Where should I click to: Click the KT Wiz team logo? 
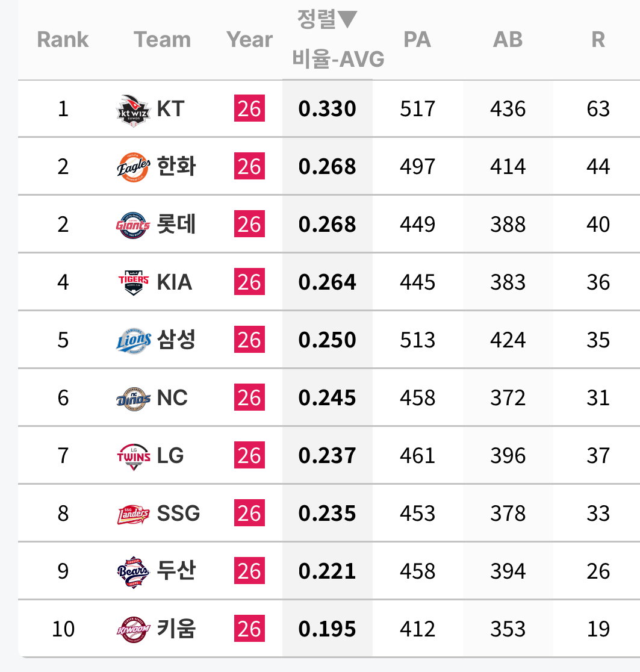tap(133, 111)
